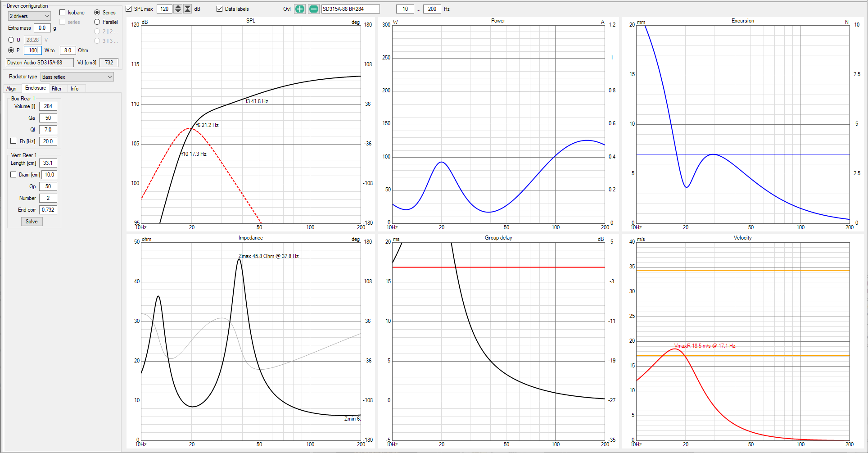
Task: Click the 'VmaxR 18.5 m/s @ 17.1 Hz' label
Action: (705, 346)
